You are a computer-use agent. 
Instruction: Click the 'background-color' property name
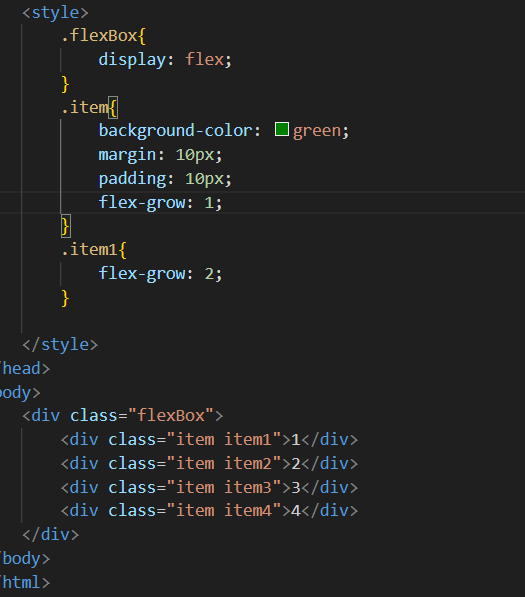[175, 131]
